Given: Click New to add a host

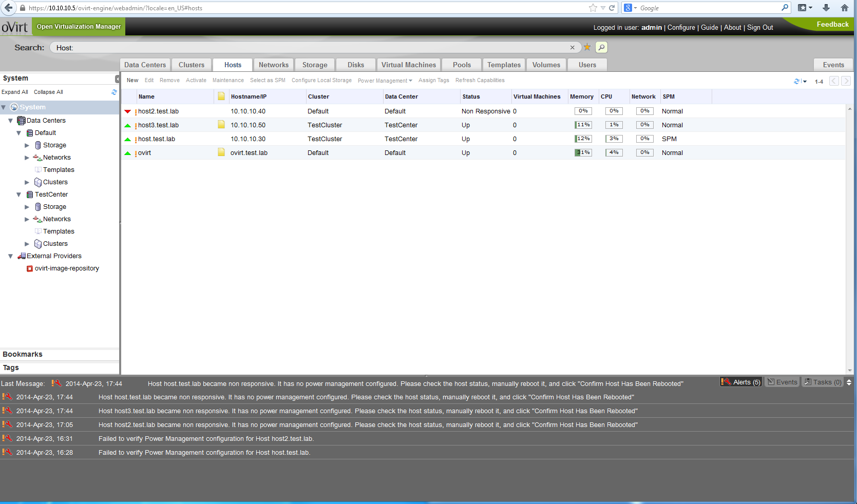Looking at the screenshot, I should click(x=132, y=80).
